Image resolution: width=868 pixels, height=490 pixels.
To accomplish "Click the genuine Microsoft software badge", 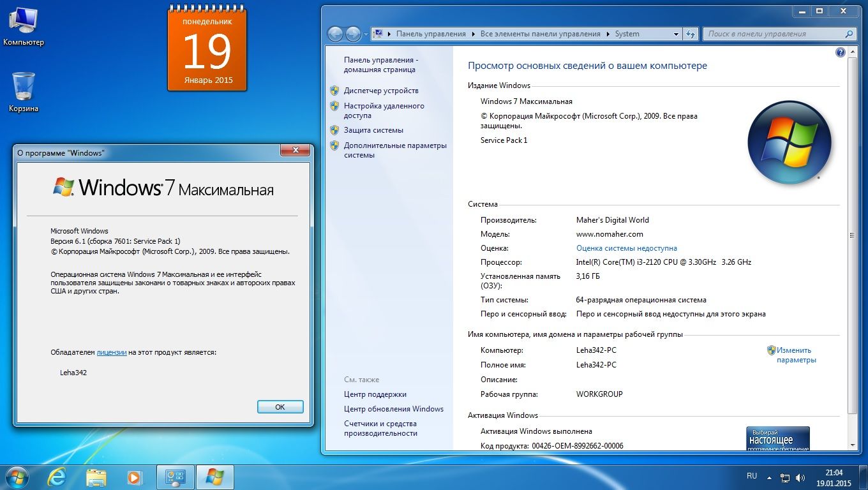I will pyautogui.click(x=778, y=439).
